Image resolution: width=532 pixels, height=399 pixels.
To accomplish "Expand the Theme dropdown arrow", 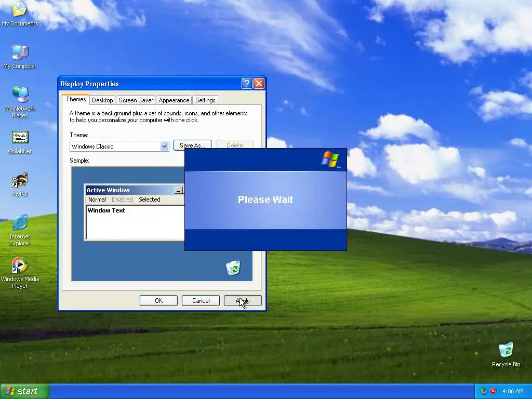I will point(165,146).
